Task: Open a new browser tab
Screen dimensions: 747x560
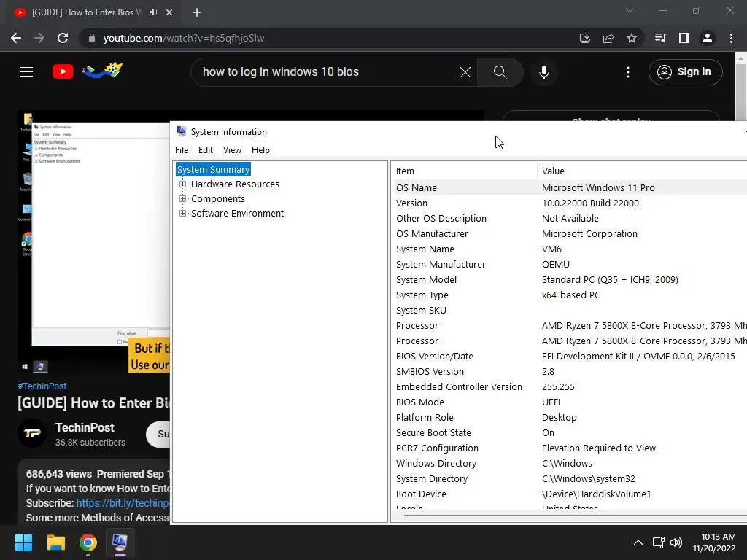Action: coord(197,12)
